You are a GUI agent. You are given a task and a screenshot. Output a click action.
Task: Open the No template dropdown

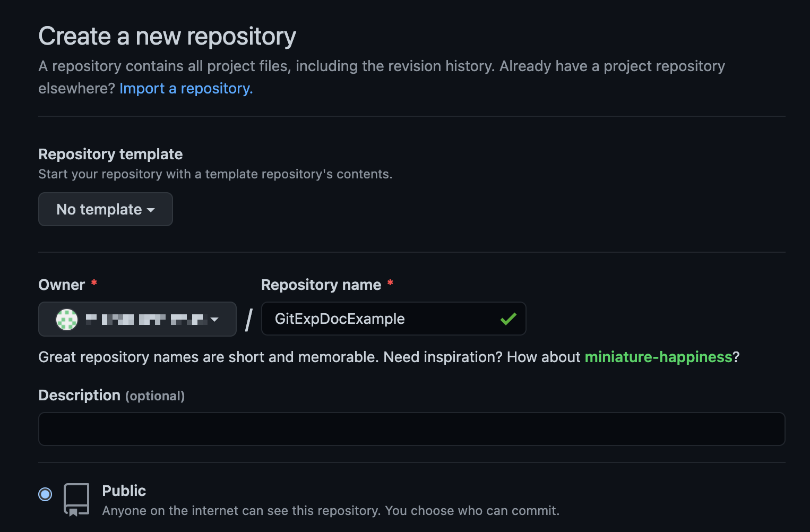[x=106, y=209]
